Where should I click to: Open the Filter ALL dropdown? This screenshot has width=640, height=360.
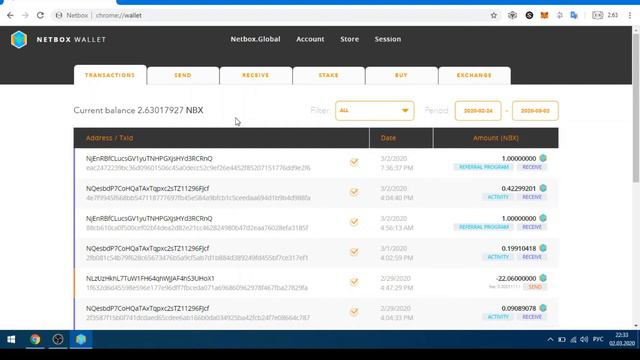click(x=374, y=111)
